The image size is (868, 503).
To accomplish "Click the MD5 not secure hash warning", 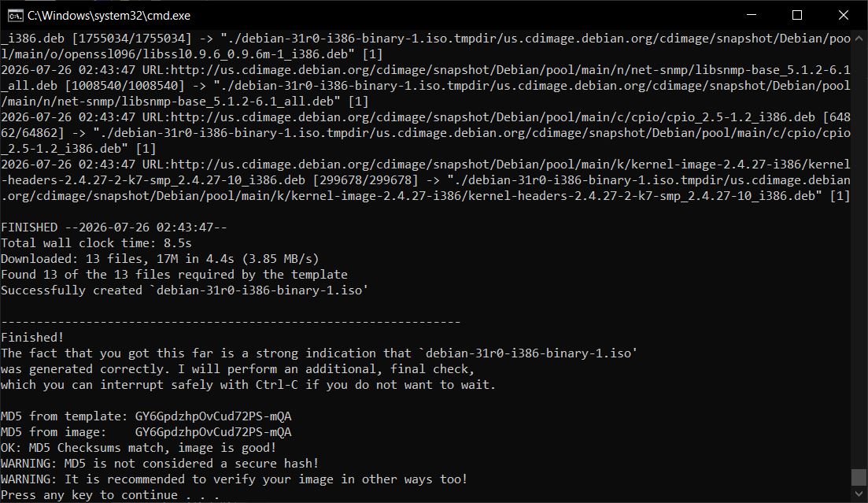I will pos(160,463).
